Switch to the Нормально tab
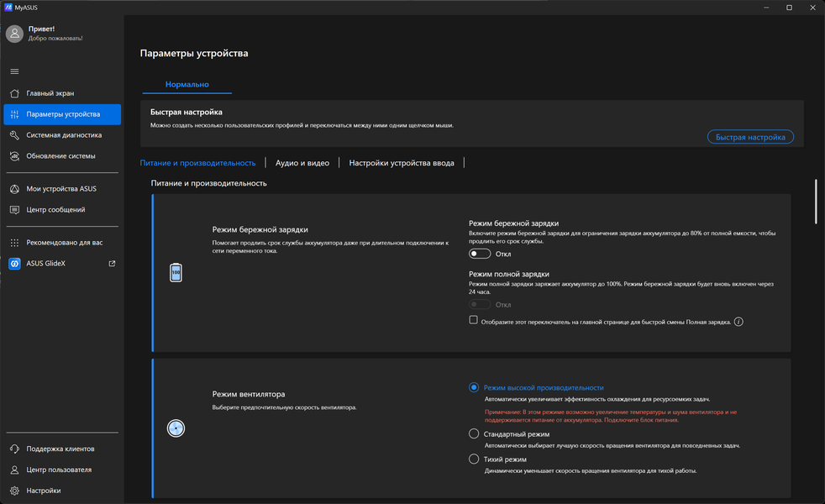The height and width of the screenshot is (504, 825). 187,84
